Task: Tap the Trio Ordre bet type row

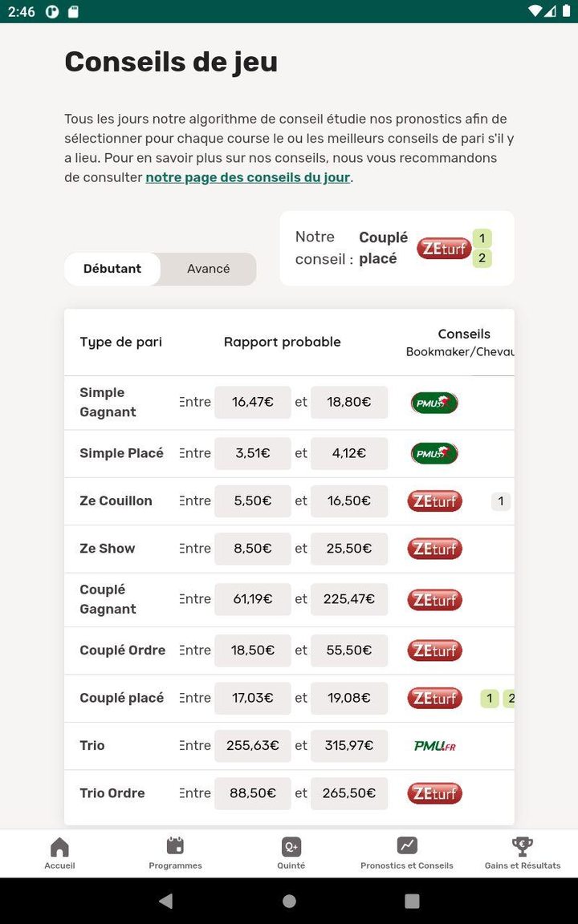Action: (x=112, y=793)
